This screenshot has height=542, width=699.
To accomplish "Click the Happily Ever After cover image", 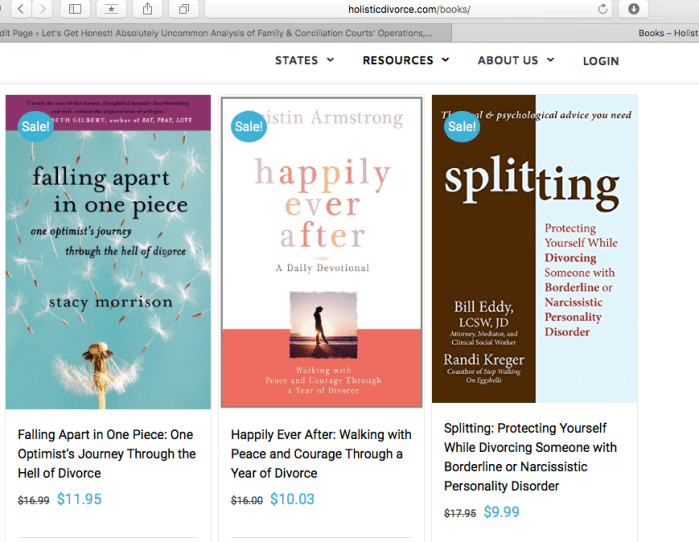I will click(321, 252).
